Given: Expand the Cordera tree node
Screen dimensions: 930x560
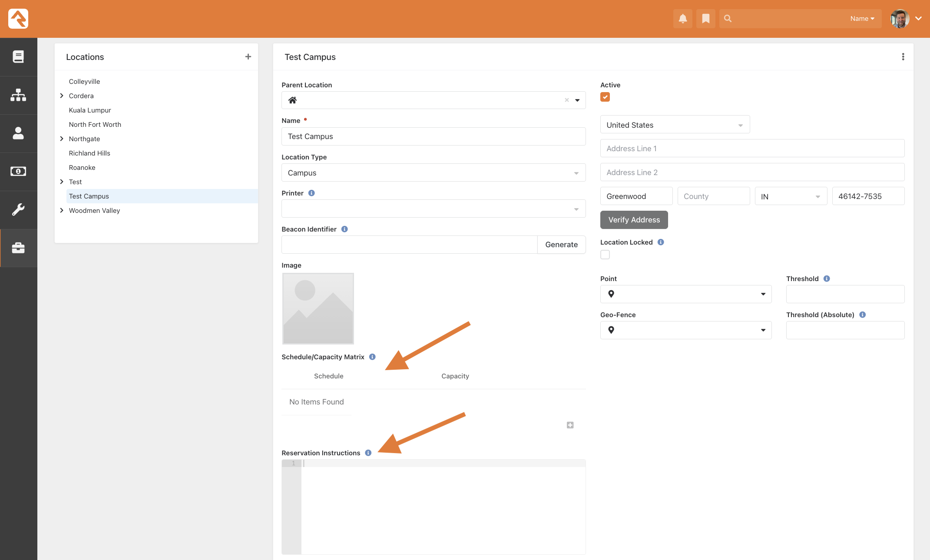Looking at the screenshot, I should [x=62, y=96].
